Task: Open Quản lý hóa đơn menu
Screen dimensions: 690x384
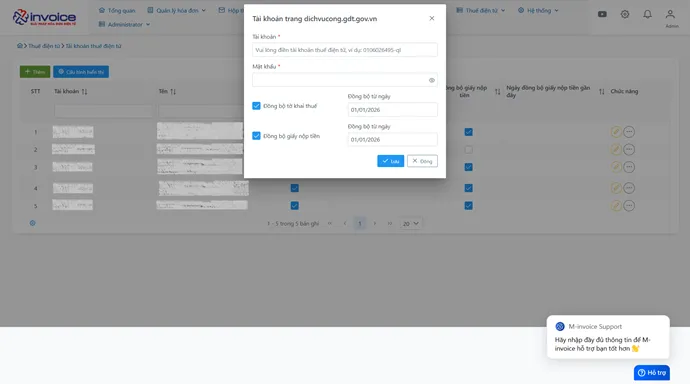Action: (176, 10)
